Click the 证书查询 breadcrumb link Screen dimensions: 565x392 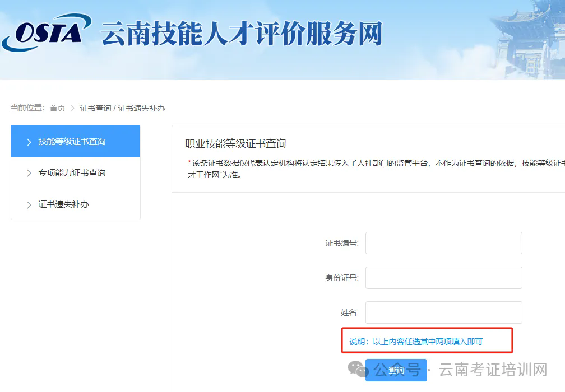95,108
